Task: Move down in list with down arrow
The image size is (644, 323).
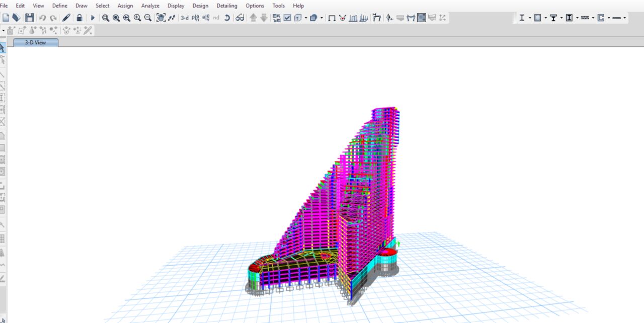Action: 264,18
